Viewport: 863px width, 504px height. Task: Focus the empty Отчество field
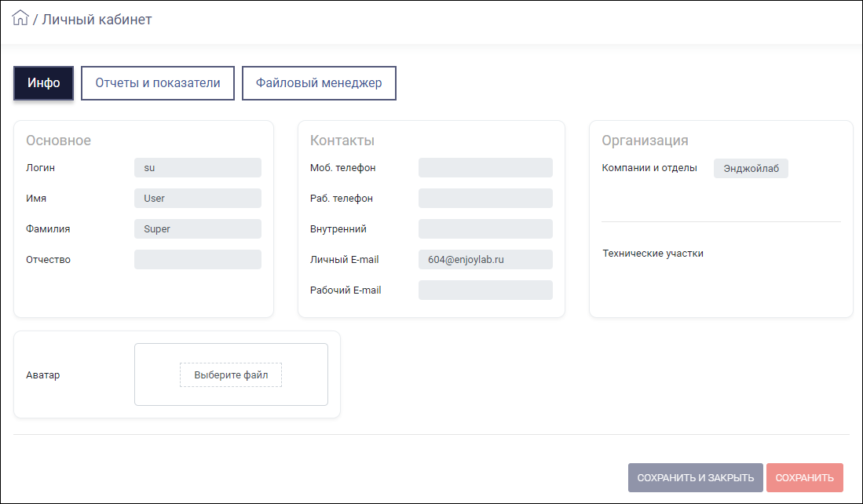198,260
